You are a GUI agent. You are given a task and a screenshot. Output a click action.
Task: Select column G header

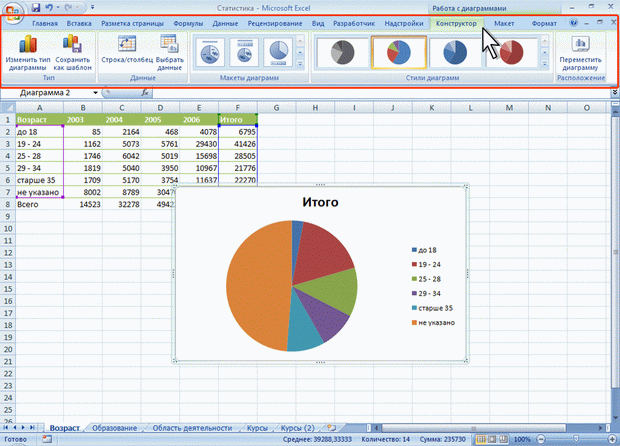[276, 108]
